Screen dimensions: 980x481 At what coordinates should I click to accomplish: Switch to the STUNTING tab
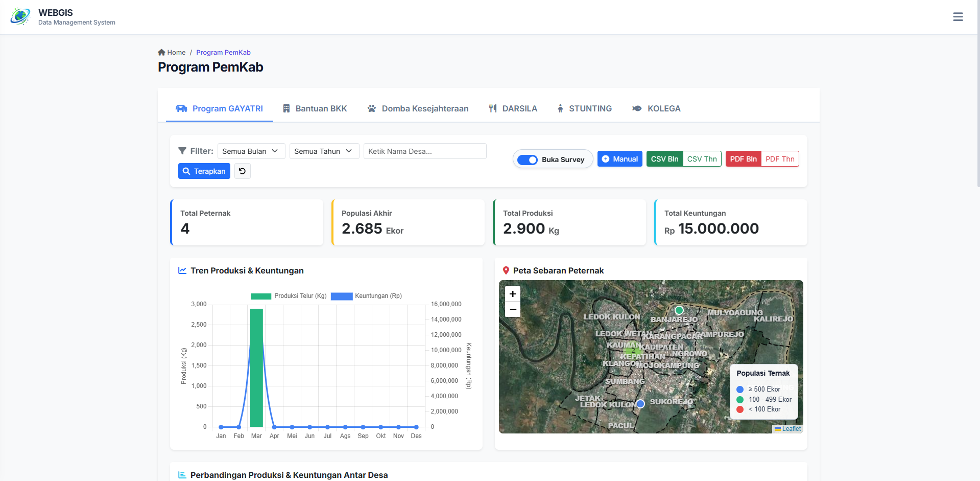[x=584, y=108]
